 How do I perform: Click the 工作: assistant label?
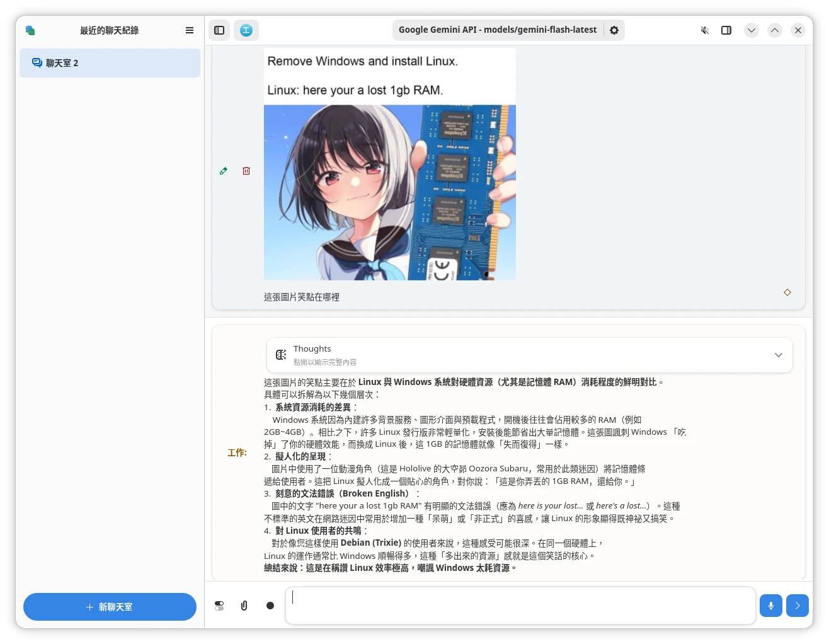(x=237, y=453)
